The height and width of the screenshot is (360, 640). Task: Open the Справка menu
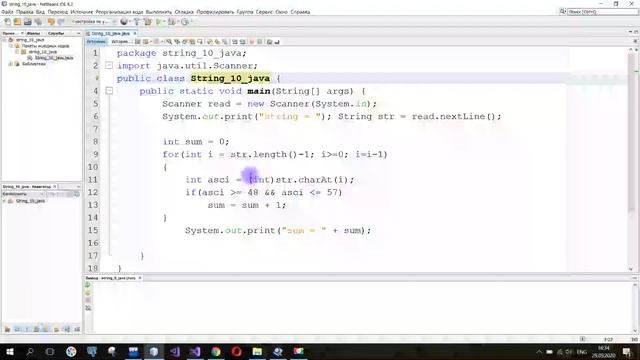point(300,12)
